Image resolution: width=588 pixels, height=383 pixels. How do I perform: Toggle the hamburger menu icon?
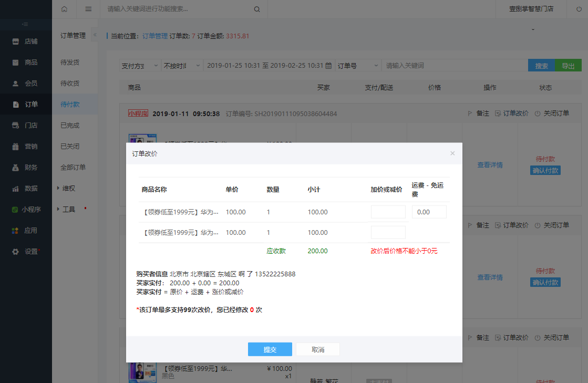pyautogui.click(x=88, y=9)
